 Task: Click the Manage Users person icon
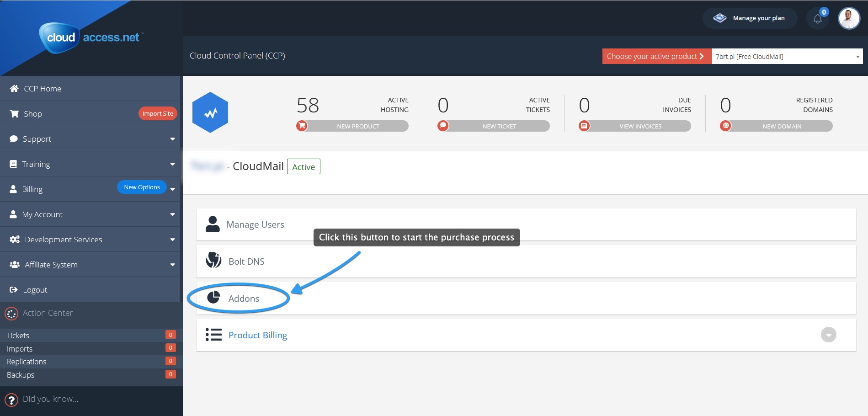[213, 224]
